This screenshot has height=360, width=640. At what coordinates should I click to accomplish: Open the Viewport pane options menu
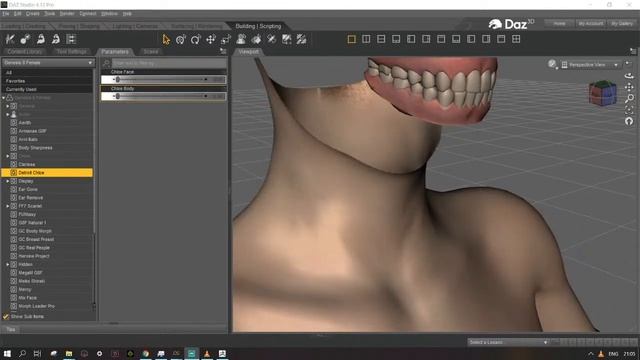click(x=633, y=51)
